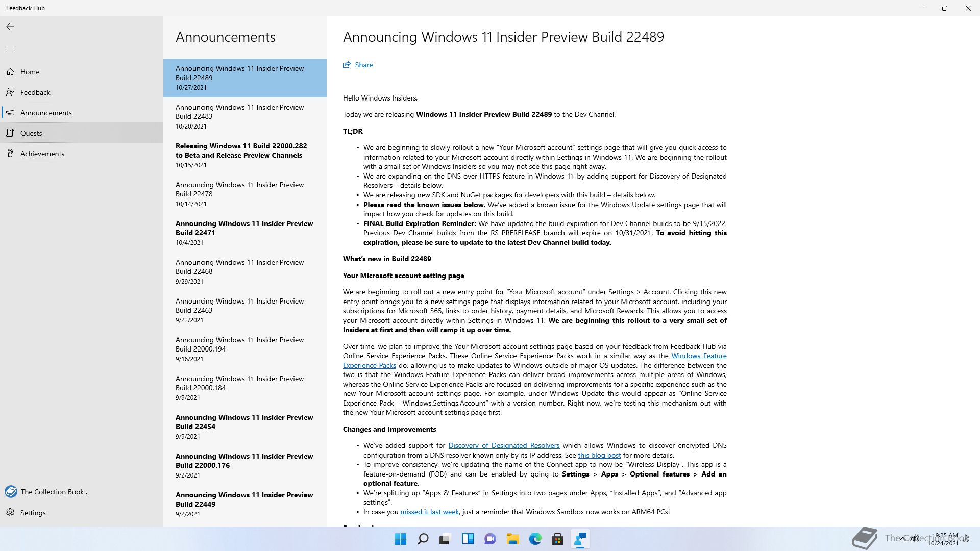Screen dimensions: 980x551
Task: Click the Quests icon in sidebar
Action: [10, 133]
